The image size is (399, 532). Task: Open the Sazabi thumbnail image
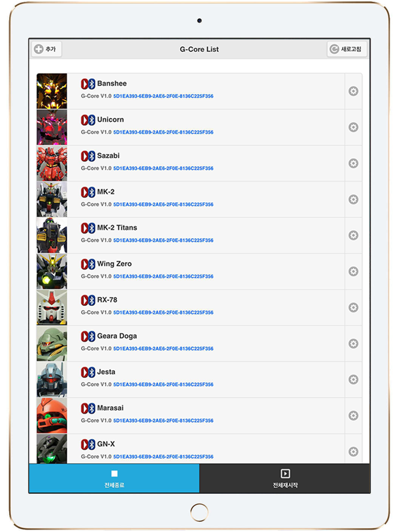52,163
